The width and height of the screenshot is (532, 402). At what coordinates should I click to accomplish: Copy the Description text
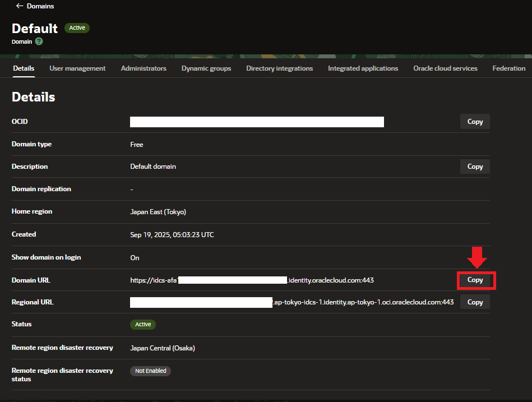click(475, 166)
